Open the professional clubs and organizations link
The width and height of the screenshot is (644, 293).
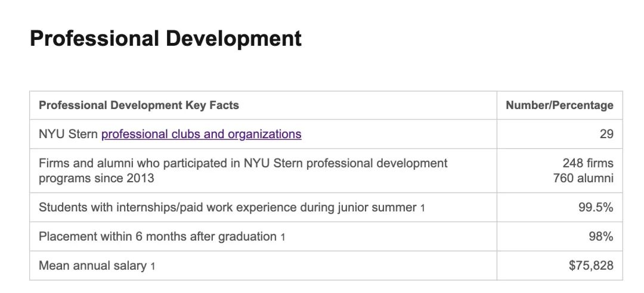pyautogui.click(x=201, y=134)
